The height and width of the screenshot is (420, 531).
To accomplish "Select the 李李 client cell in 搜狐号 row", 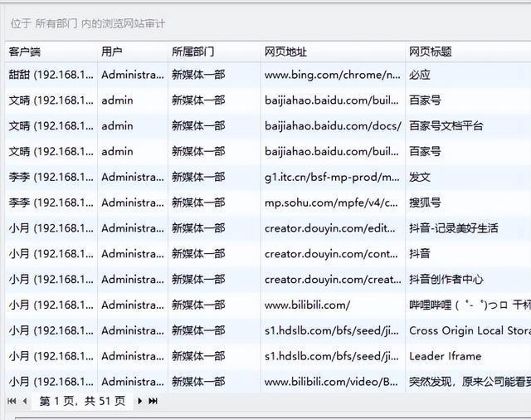I will 51,203.
